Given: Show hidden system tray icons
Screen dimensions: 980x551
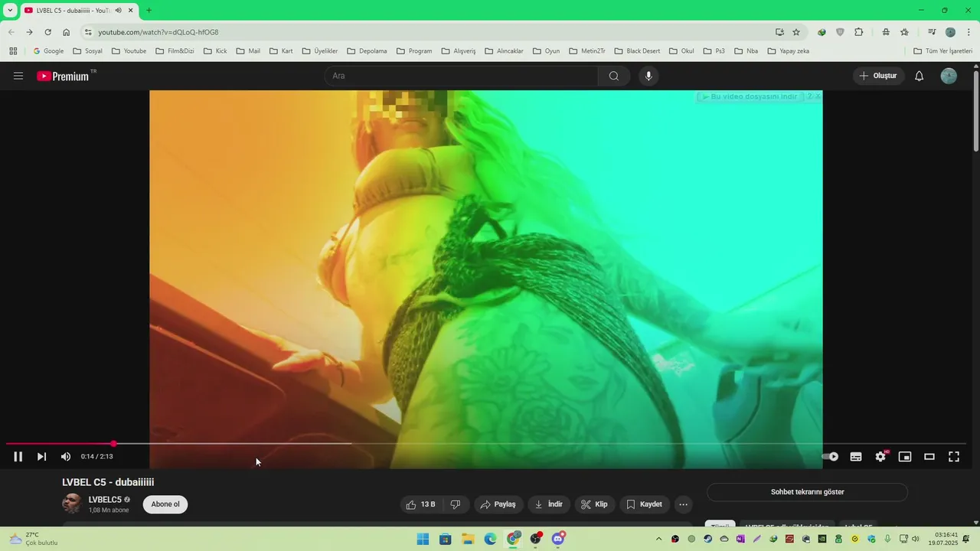Looking at the screenshot, I should (x=658, y=539).
